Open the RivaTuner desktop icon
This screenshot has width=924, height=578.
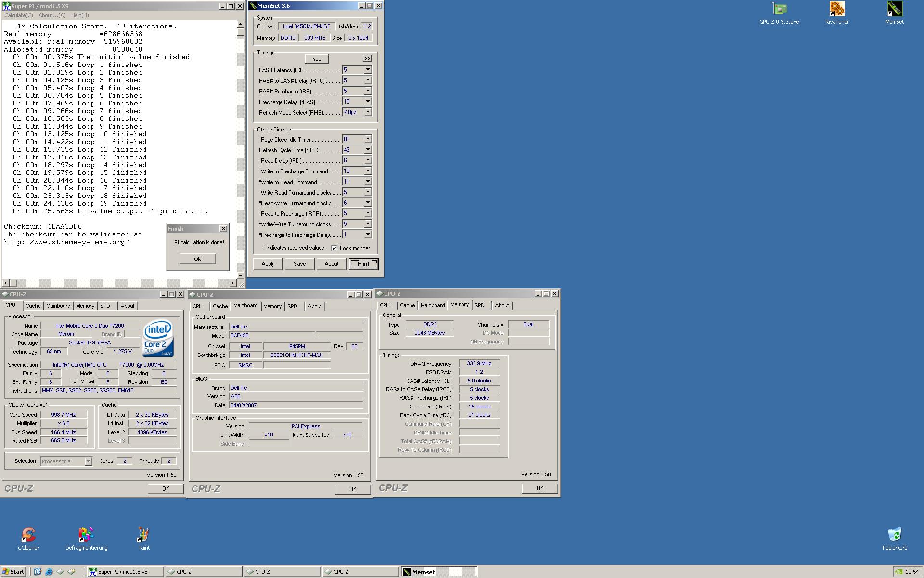(x=837, y=13)
